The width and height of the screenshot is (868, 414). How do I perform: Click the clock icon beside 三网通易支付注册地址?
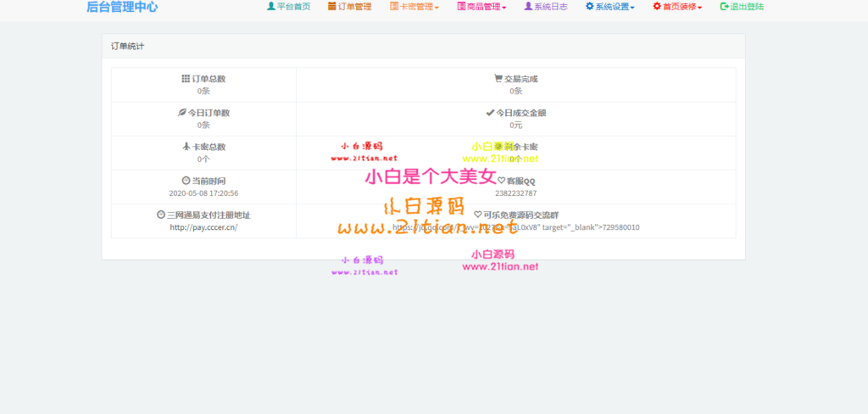(x=161, y=215)
